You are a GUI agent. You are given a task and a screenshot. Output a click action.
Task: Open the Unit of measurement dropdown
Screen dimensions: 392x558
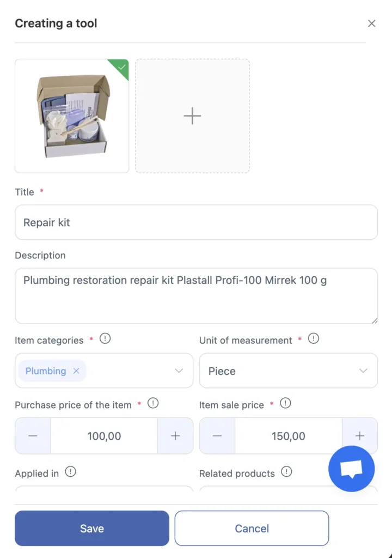pos(363,371)
